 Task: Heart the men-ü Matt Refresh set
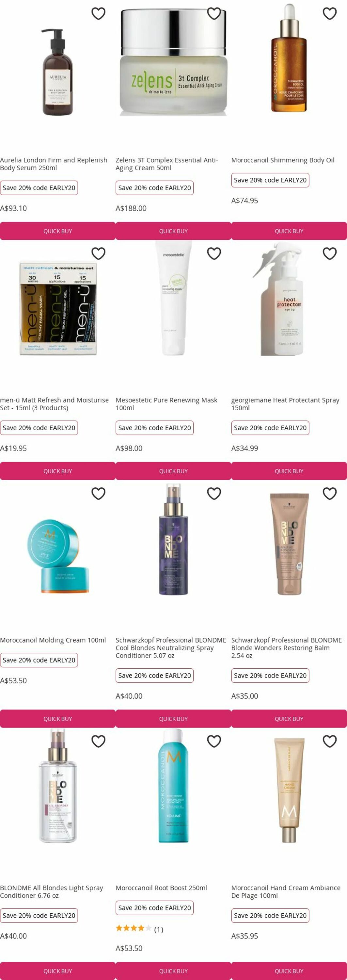coord(99,253)
